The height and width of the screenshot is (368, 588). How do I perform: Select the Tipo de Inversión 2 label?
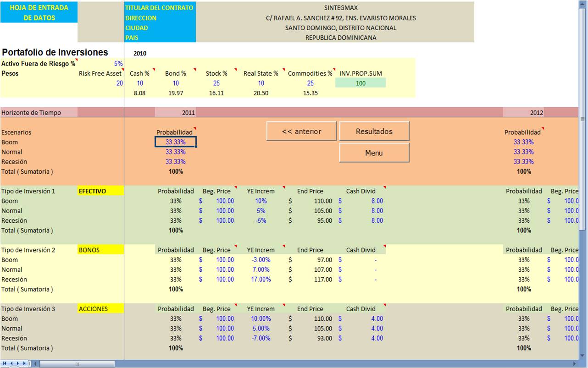28,250
